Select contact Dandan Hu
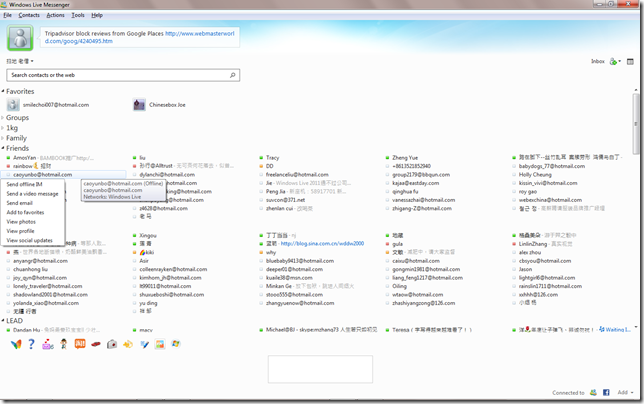Viewport: 644px width, 404px height. point(27,330)
